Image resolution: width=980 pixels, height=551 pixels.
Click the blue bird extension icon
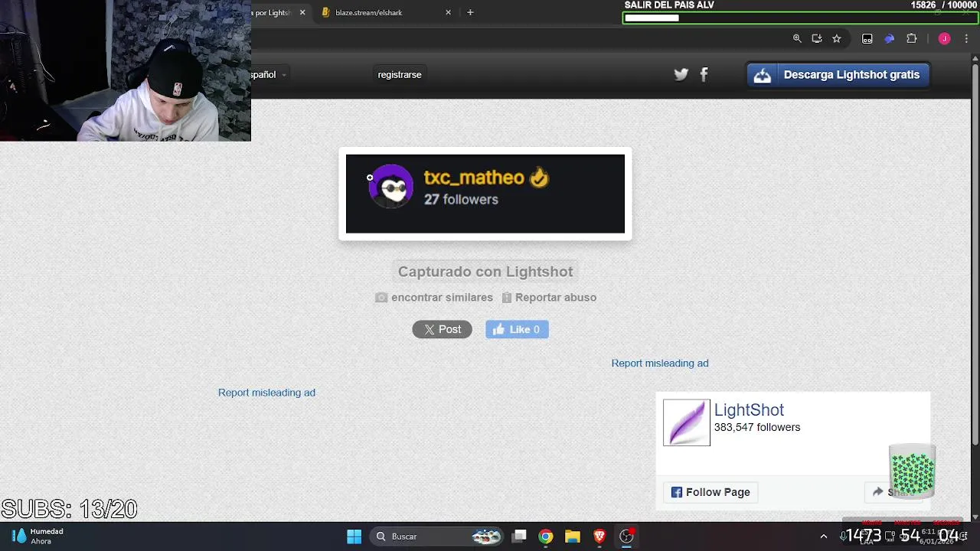pyautogui.click(x=889, y=38)
